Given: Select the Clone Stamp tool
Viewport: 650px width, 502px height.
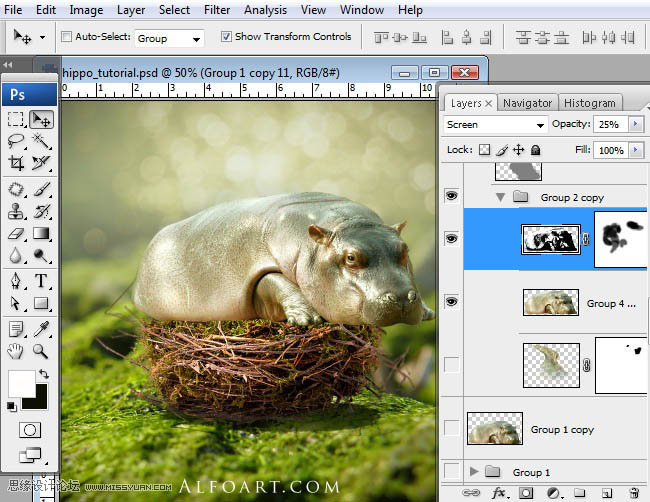Looking at the screenshot, I should click(17, 211).
